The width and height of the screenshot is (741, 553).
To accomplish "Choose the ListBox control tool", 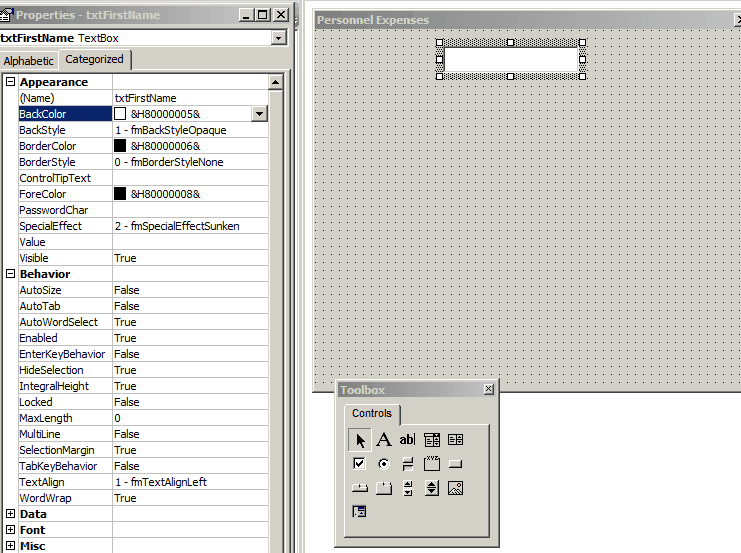I will tap(456, 440).
